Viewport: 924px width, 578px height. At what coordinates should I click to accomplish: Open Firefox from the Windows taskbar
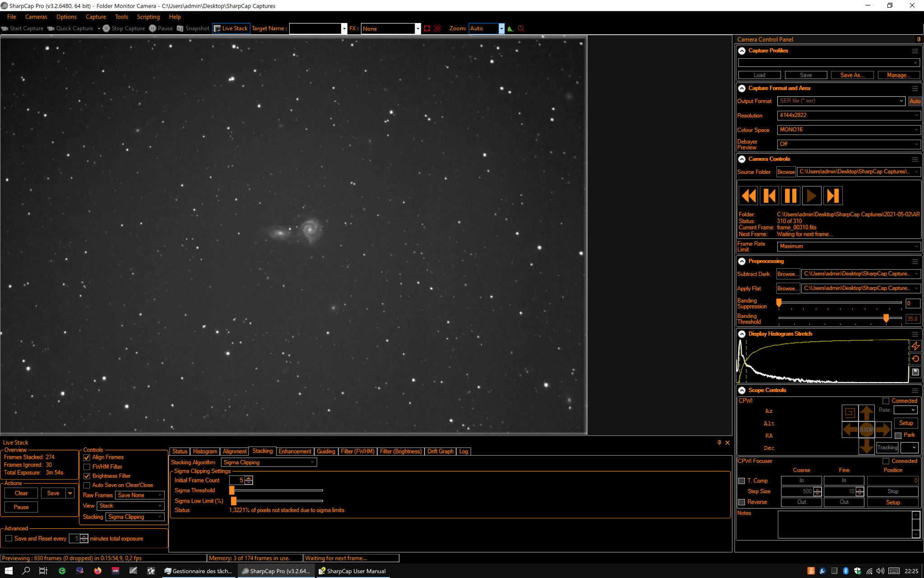click(97, 571)
